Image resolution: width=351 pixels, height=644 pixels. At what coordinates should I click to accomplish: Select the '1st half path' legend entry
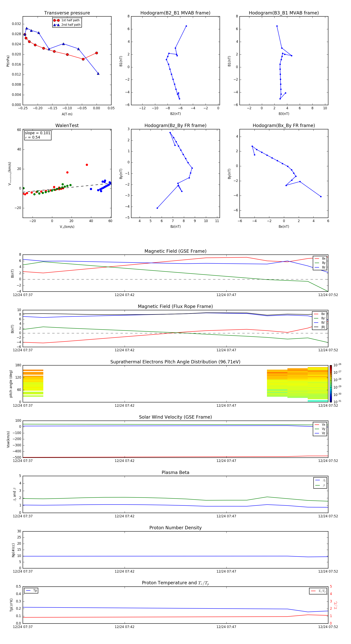67,20
